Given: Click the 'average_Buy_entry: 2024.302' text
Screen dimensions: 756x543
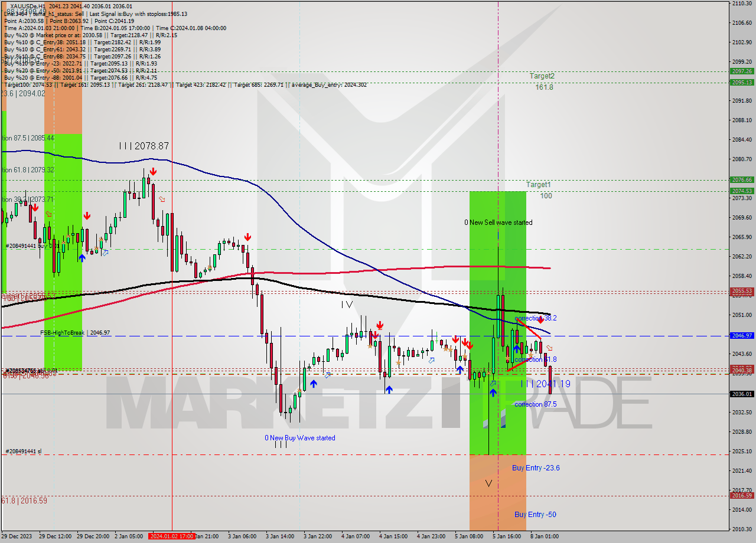Looking at the screenshot, I should [329, 84].
